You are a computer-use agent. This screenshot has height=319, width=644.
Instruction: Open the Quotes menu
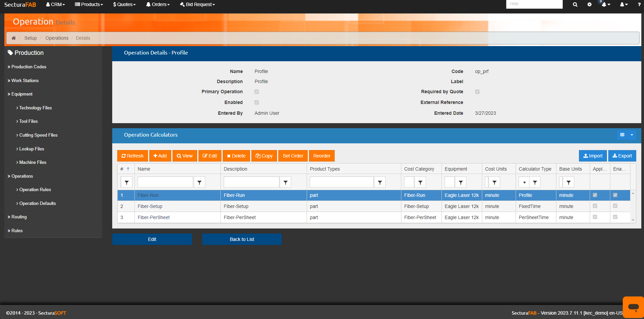click(x=124, y=4)
